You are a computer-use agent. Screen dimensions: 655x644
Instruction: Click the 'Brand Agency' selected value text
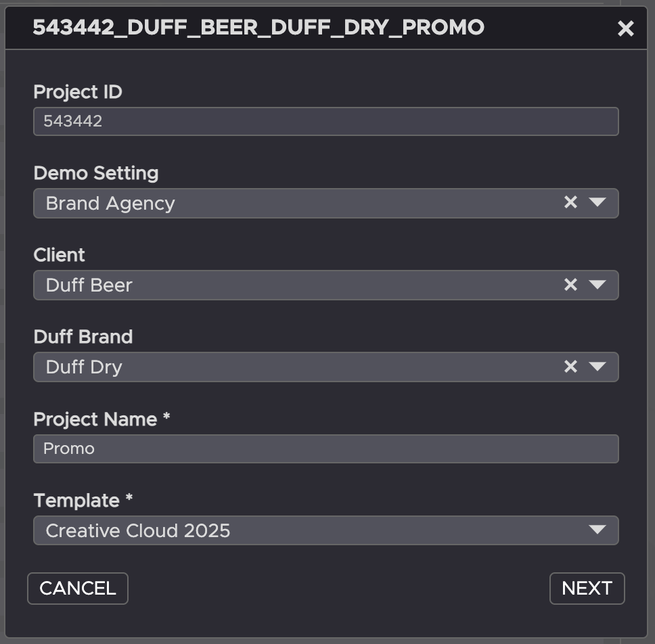[x=110, y=204]
